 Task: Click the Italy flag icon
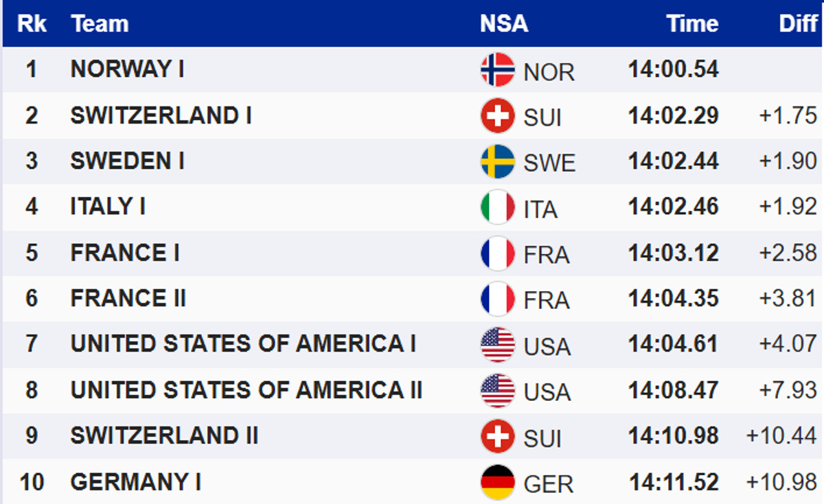pyautogui.click(x=497, y=207)
